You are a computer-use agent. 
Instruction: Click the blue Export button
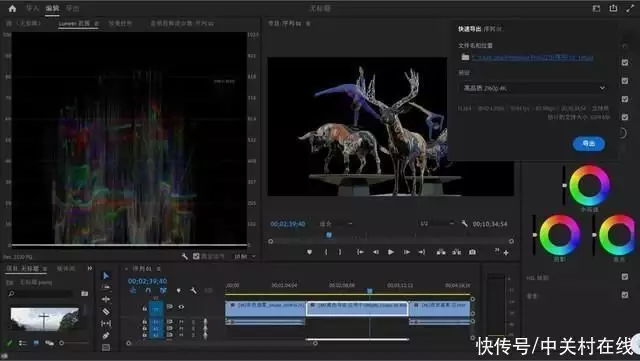(589, 144)
